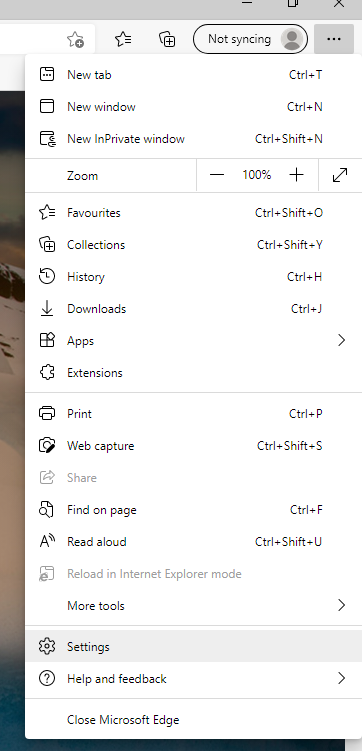Viewport: 362px width, 751px height.
Task: Click the New InPrivate window icon
Action: (x=47, y=139)
